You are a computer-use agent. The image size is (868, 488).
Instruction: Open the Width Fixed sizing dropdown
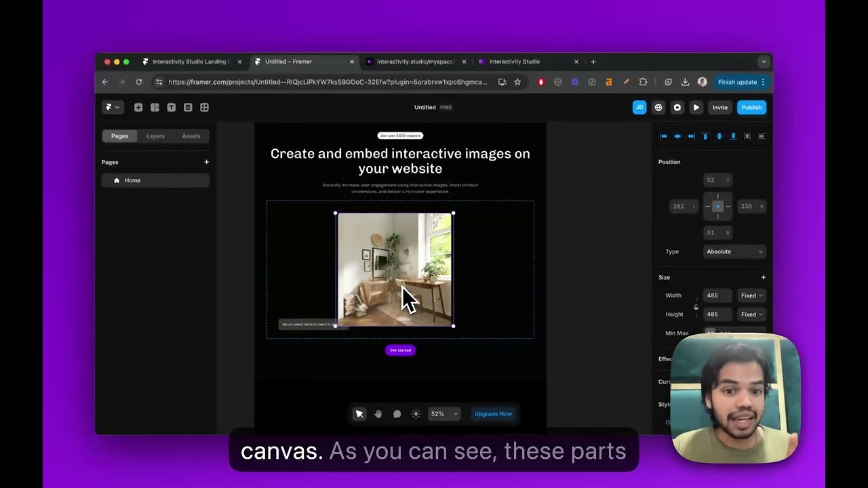click(751, 296)
